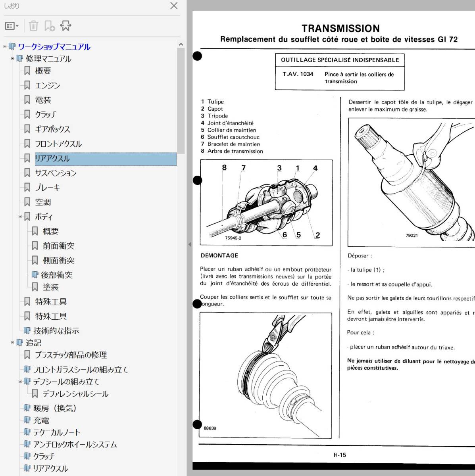
Task: Click the DÉMONTAGE section heading
Action: pyautogui.click(x=219, y=255)
